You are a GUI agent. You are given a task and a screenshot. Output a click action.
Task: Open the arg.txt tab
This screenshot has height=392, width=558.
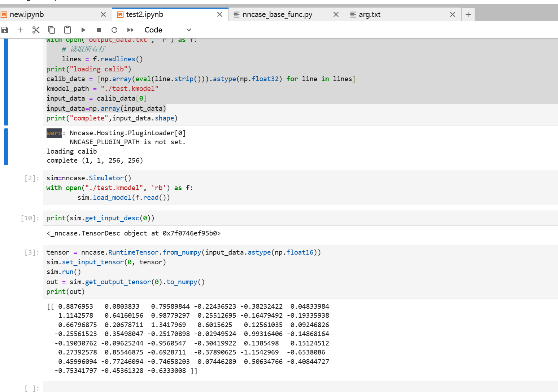point(370,14)
